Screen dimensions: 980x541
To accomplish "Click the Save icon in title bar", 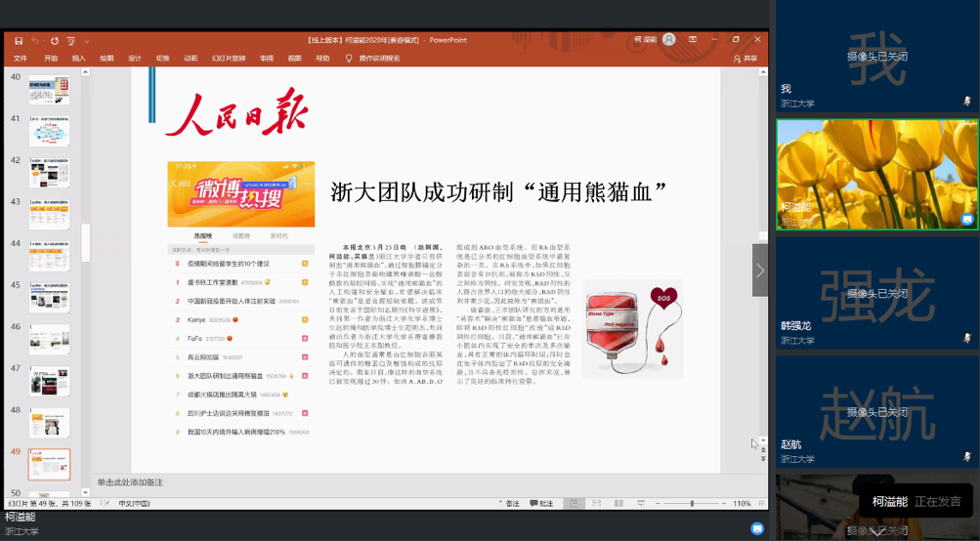I will point(18,41).
